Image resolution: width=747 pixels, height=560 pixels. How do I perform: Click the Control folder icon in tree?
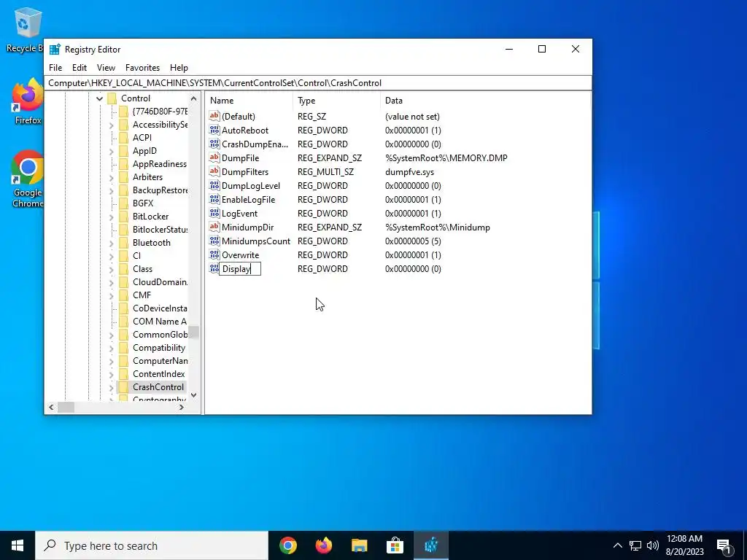pos(112,98)
